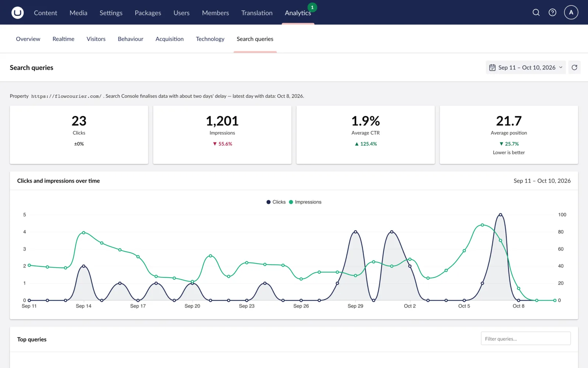Image resolution: width=588 pixels, height=368 pixels.
Task: Click the 1.9% Average CTR card
Action: [x=366, y=135]
